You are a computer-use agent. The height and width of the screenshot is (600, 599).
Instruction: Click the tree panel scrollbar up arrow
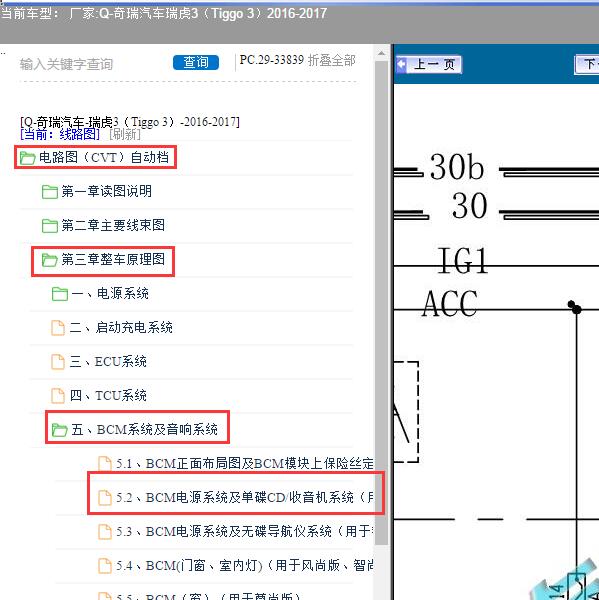[381, 54]
